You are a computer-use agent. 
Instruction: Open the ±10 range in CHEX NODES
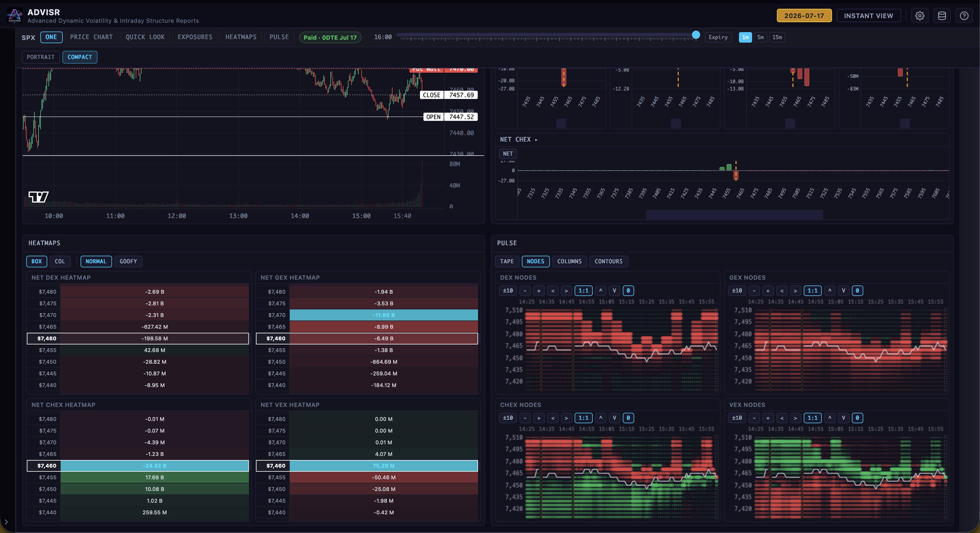click(508, 418)
